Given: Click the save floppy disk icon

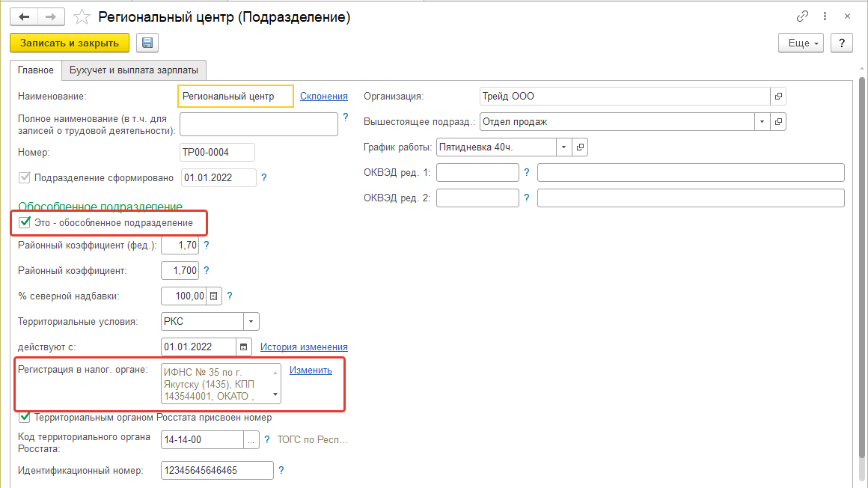Looking at the screenshot, I should click(x=147, y=43).
